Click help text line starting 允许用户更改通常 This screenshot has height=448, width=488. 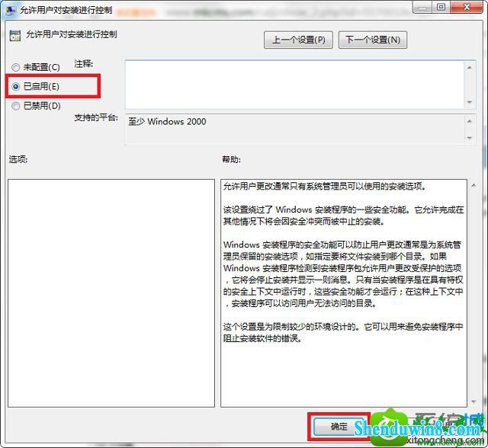pyautogui.click(x=325, y=186)
